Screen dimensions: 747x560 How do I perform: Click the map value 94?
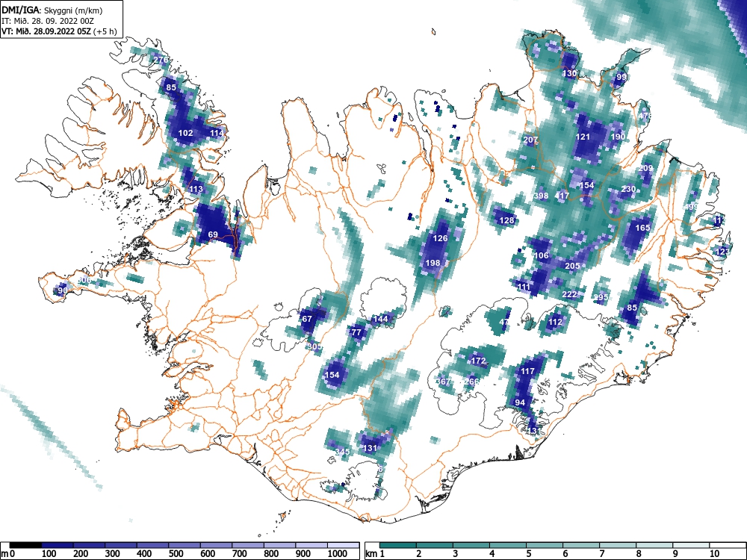520,402
